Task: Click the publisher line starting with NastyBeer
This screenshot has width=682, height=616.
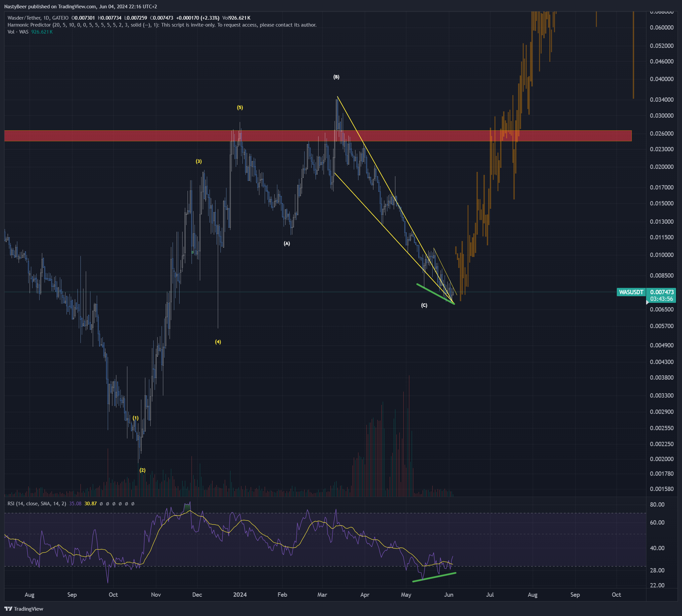Action: (x=80, y=6)
